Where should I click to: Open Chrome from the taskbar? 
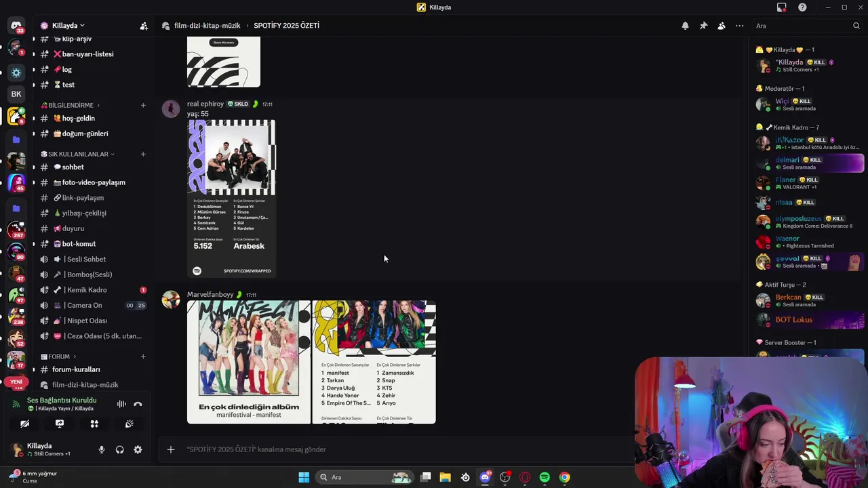point(564,477)
